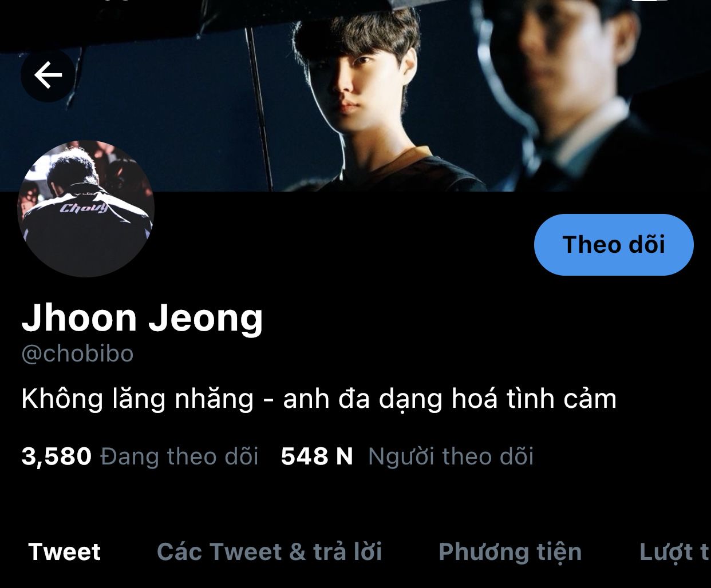Open the Các Tweet & trả lời tab
711x588 pixels.
(x=269, y=552)
